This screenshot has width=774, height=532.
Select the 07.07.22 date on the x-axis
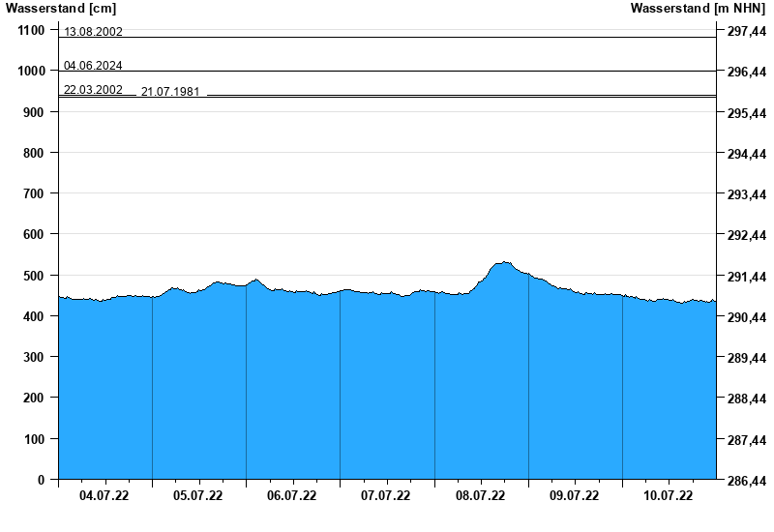[x=386, y=496]
